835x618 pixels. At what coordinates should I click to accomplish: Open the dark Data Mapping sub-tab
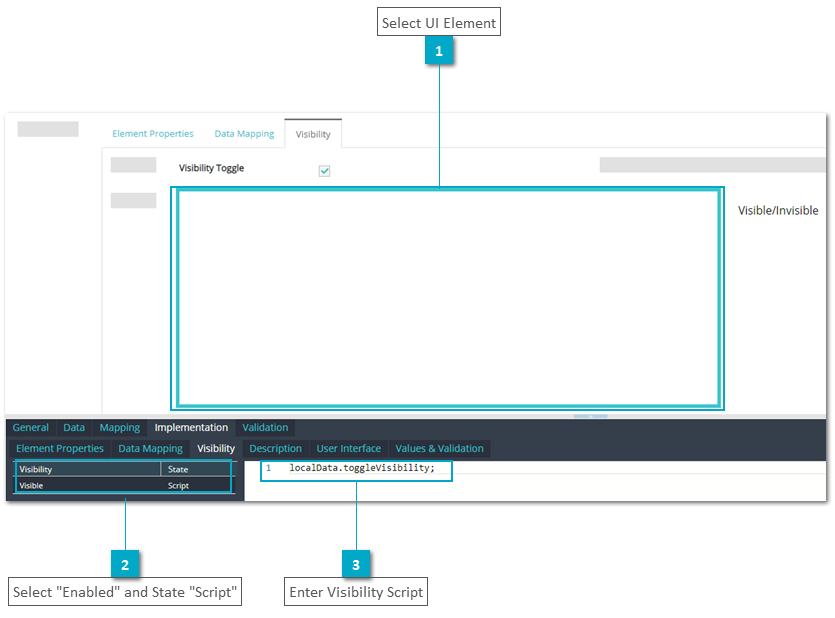point(151,449)
